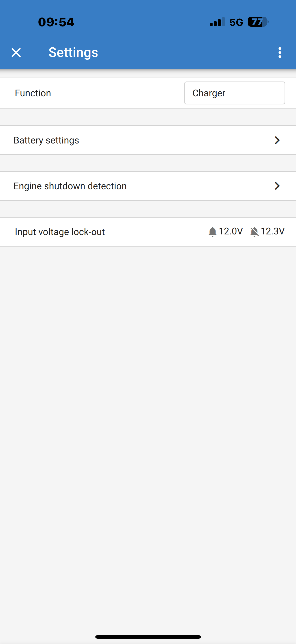Viewport: 296px width, 644px height.
Task: Tap the 5G network indicator
Action: (x=236, y=22)
